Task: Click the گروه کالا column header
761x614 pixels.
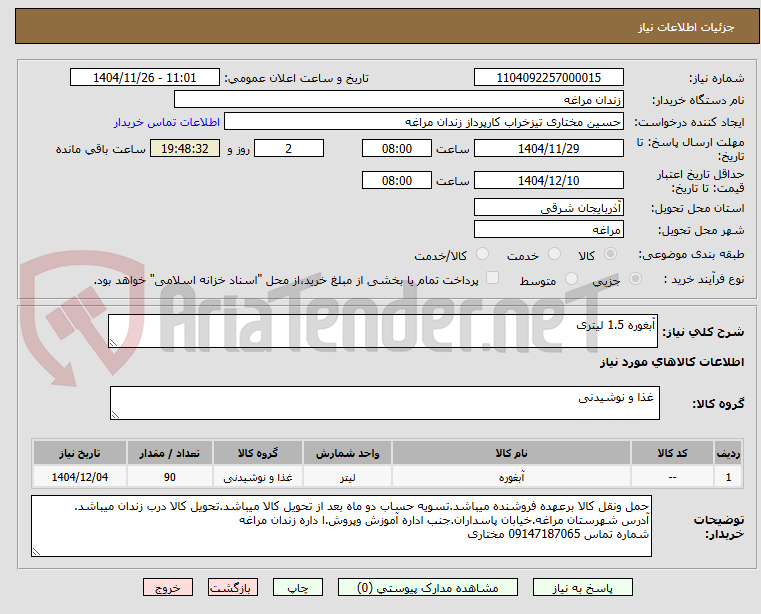Action: click(x=258, y=453)
